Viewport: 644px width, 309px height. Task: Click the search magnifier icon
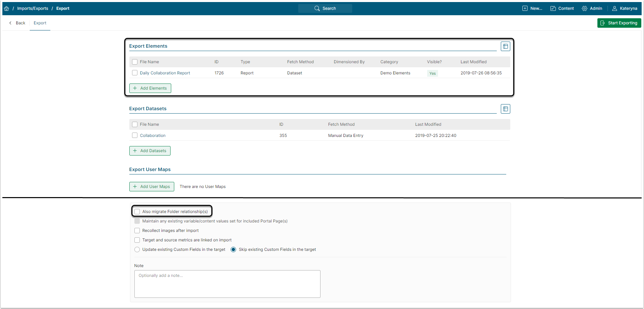[317, 8]
